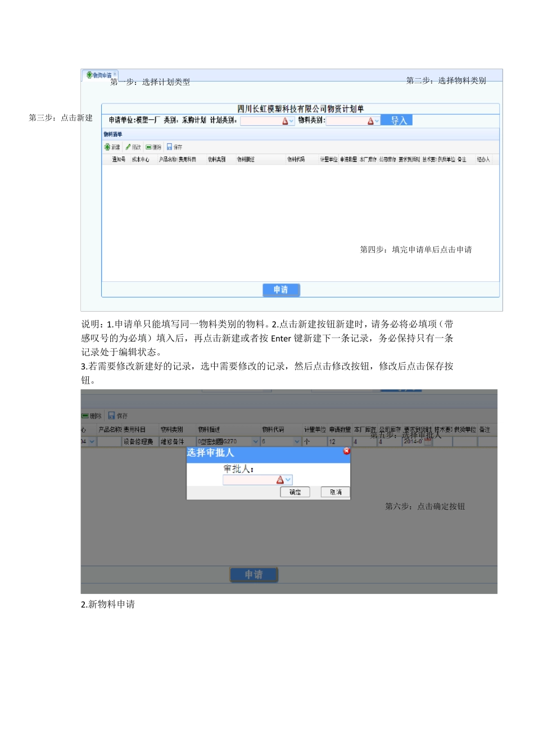Click 取消 in the 选择审批人 dialog
Viewport: 534px width, 756px height.
point(336,492)
